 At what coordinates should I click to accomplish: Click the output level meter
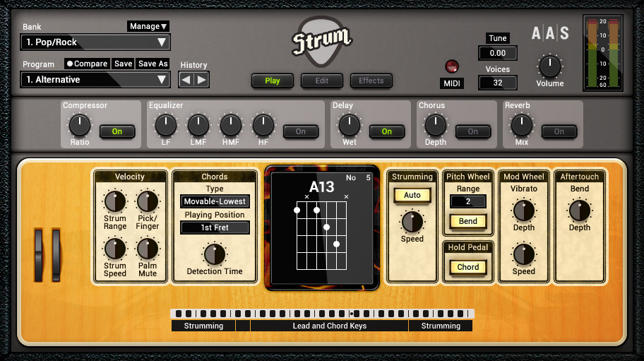coord(603,52)
